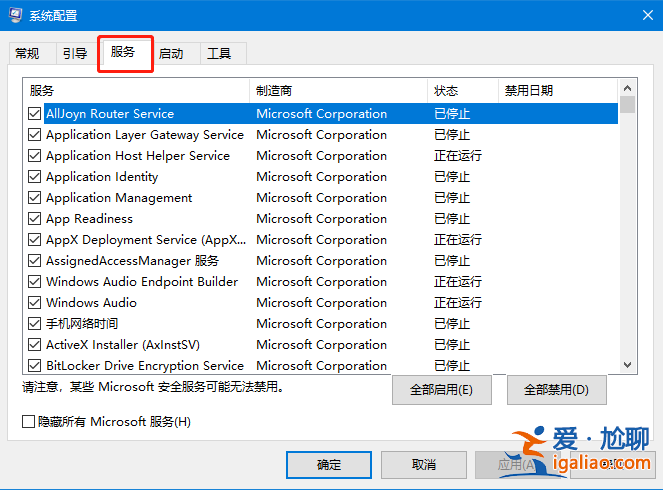Select Application Host Helper Service text
The image size is (663, 490).
138,156
